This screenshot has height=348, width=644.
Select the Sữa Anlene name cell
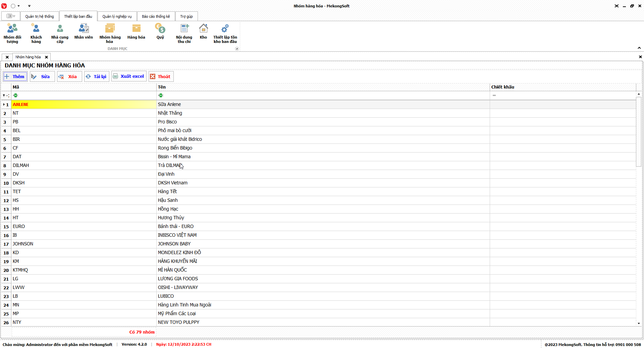click(x=323, y=105)
